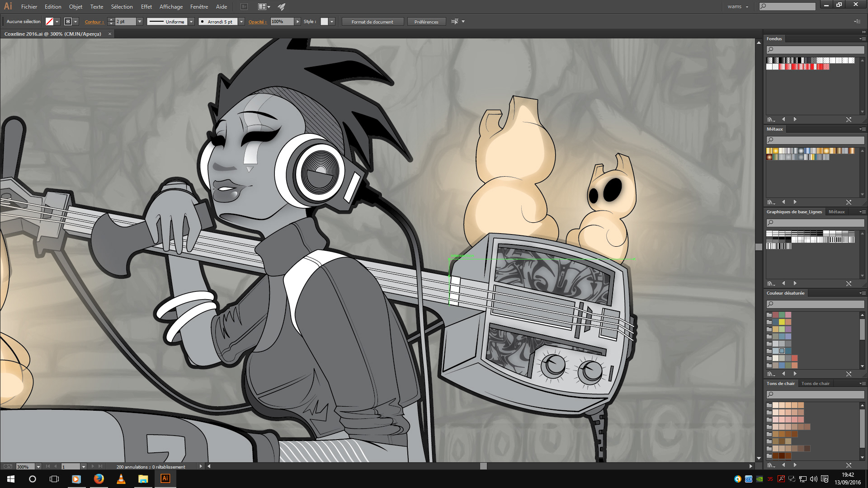Open the Uniforme width profile dropdown

pyautogui.click(x=191, y=22)
